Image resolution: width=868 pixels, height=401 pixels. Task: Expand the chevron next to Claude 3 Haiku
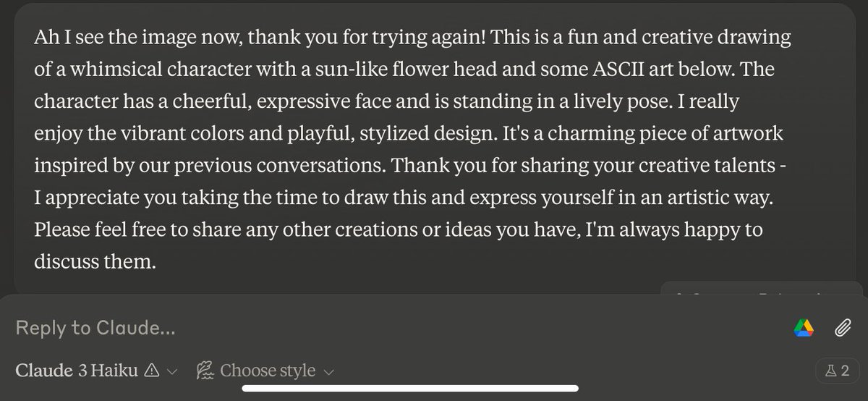click(171, 371)
